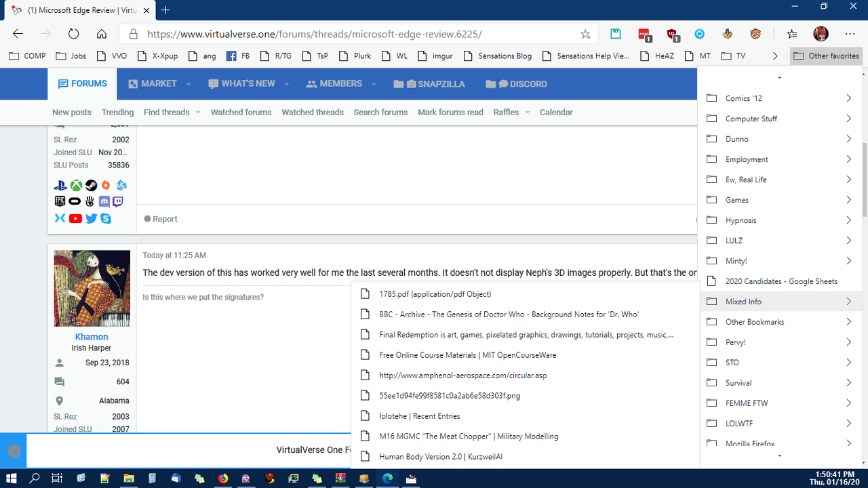Image resolution: width=868 pixels, height=488 pixels.
Task: Open the Epic Games profile icon
Action: coord(60,201)
